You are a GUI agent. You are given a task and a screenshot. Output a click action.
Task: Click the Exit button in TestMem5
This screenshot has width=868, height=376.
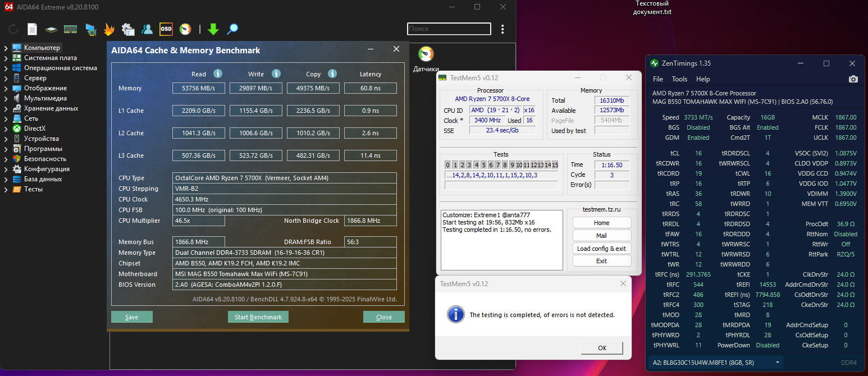pyautogui.click(x=602, y=261)
